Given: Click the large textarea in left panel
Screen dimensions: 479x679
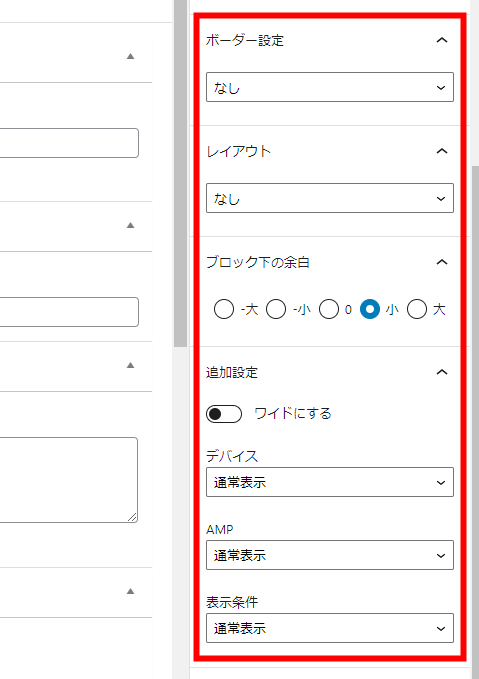Looking at the screenshot, I should [x=68, y=480].
